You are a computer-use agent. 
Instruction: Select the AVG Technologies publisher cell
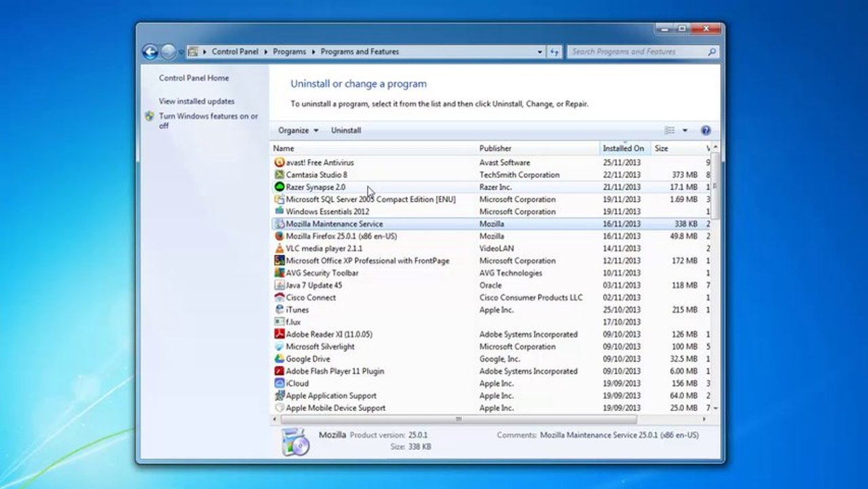click(510, 272)
